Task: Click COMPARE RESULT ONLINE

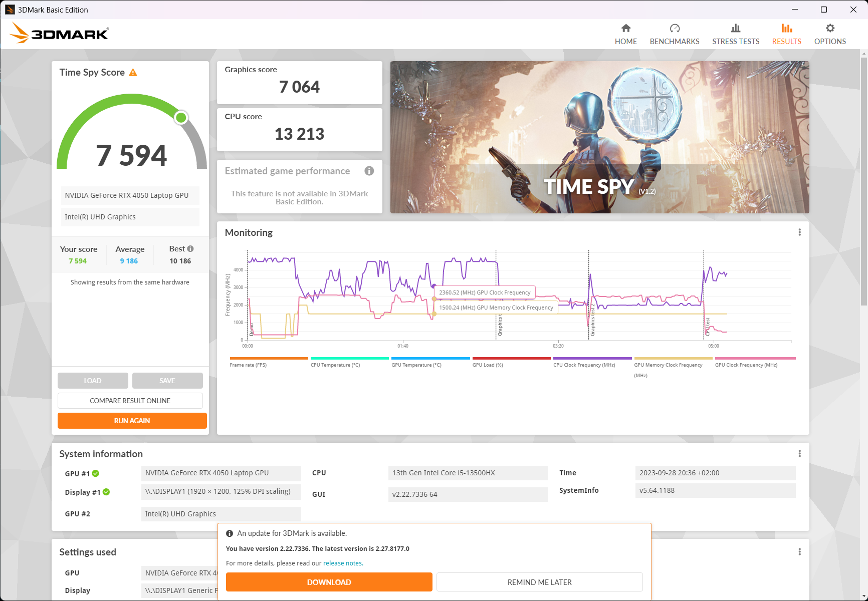Action: coord(130,401)
